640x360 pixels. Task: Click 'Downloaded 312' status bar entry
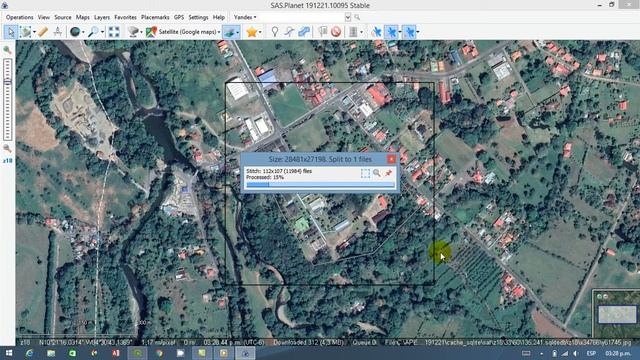[x=309, y=342]
